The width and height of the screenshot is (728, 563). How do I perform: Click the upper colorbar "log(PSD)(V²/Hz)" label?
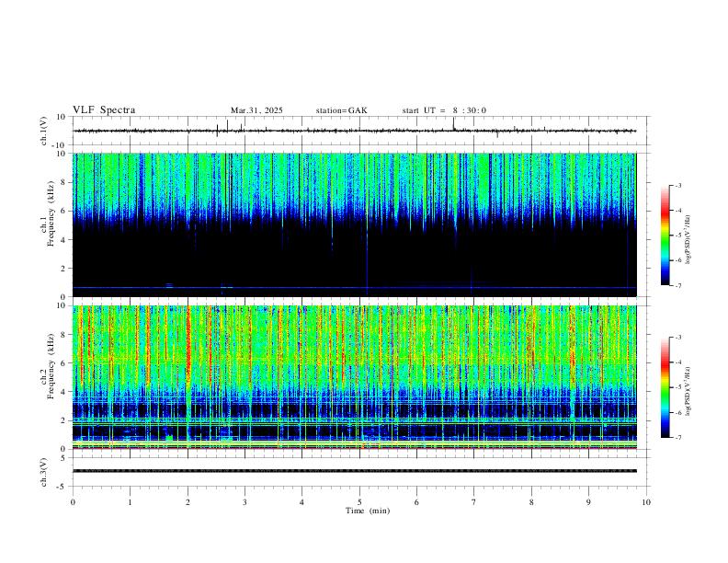688,240
